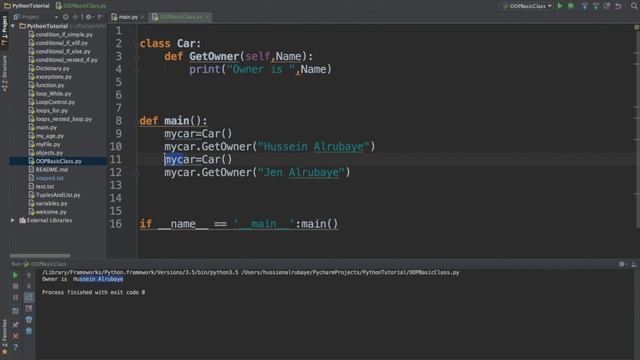Open the search everywhere magnifier icon

(x=635, y=6)
